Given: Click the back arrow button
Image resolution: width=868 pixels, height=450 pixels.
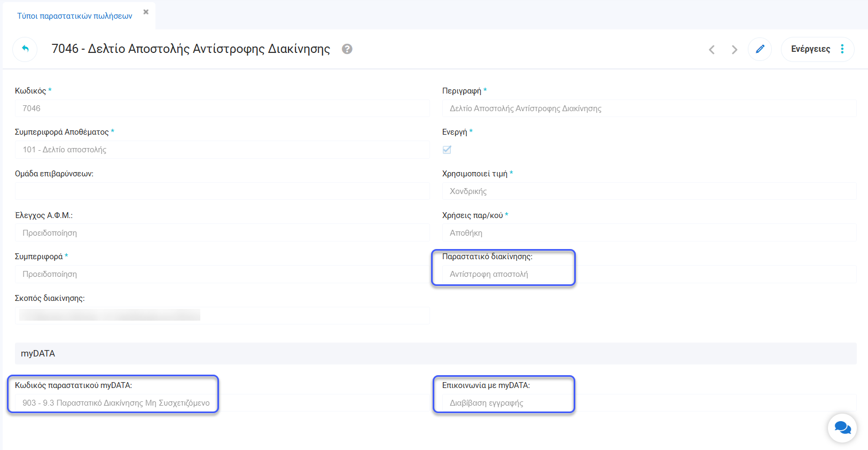Looking at the screenshot, I should (x=25, y=49).
